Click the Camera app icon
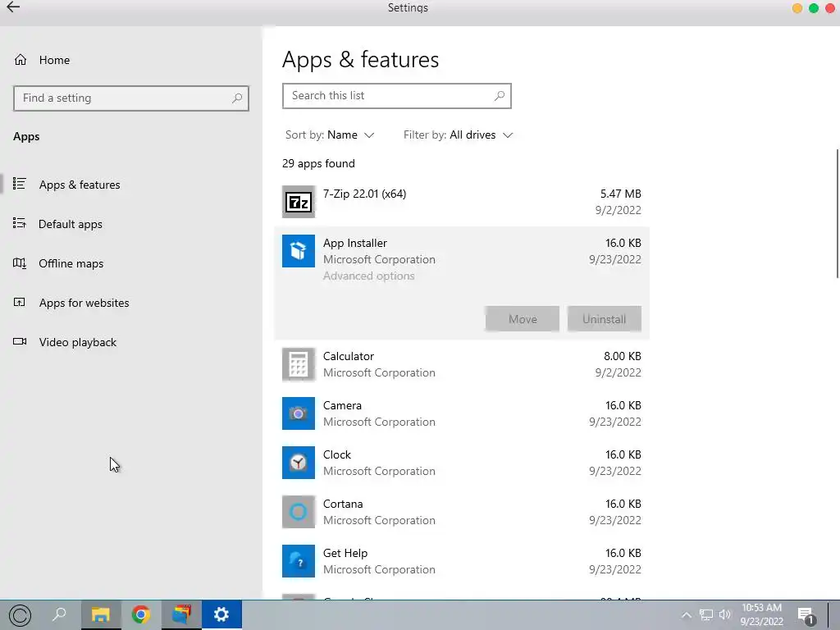Image resolution: width=840 pixels, height=630 pixels. tap(299, 413)
